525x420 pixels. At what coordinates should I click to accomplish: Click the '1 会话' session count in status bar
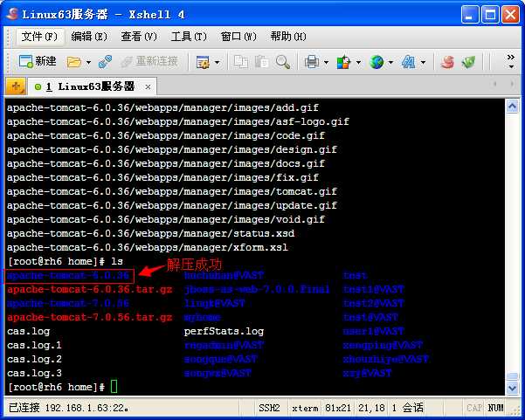[407, 408]
